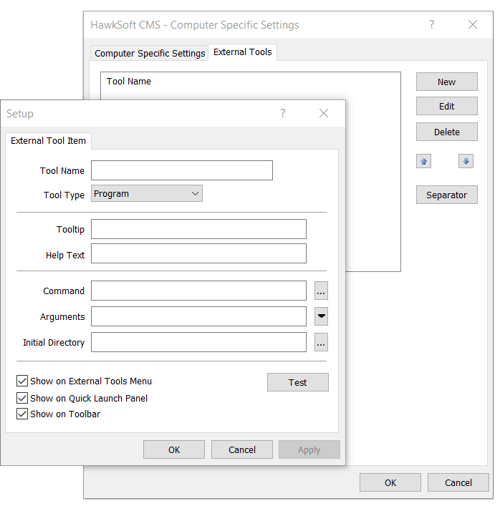Click Cancel in HawkSoft CMS settings window
The width and height of the screenshot is (500, 506).
click(x=458, y=482)
